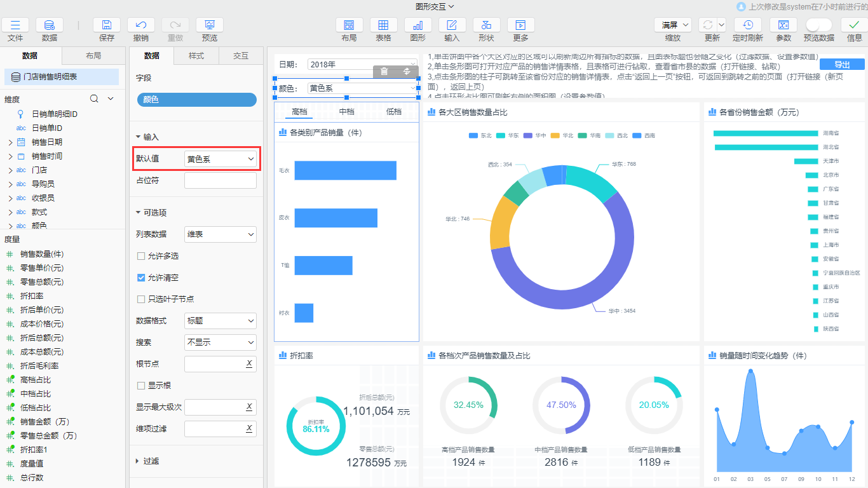The width and height of the screenshot is (868, 488).
Task: Enable the 允许多选 checkbox
Action: (x=141, y=256)
